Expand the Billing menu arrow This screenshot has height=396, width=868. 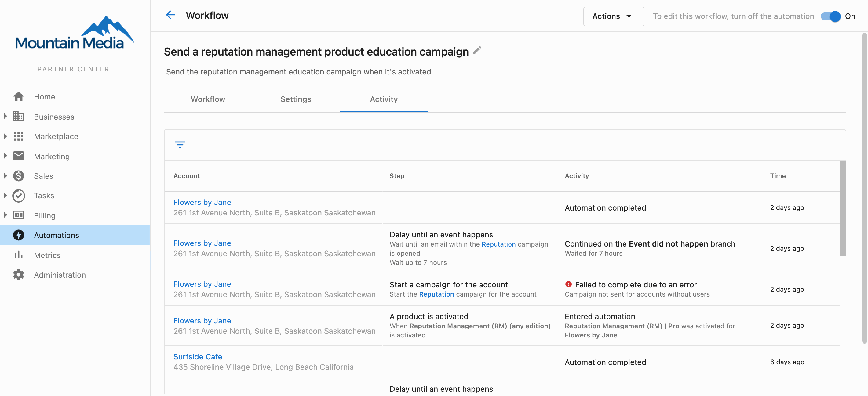click(5, 215)
